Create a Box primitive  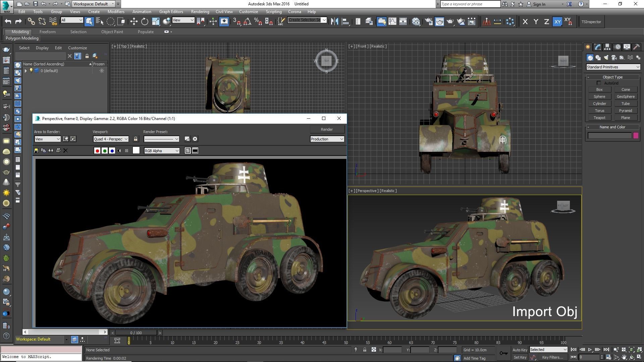coord(599,89)
